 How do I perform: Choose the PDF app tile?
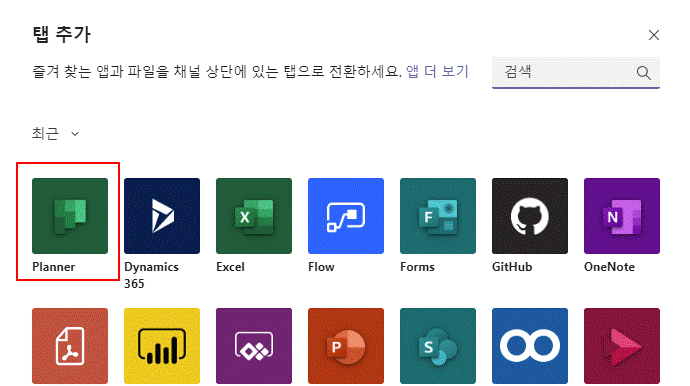70,346
